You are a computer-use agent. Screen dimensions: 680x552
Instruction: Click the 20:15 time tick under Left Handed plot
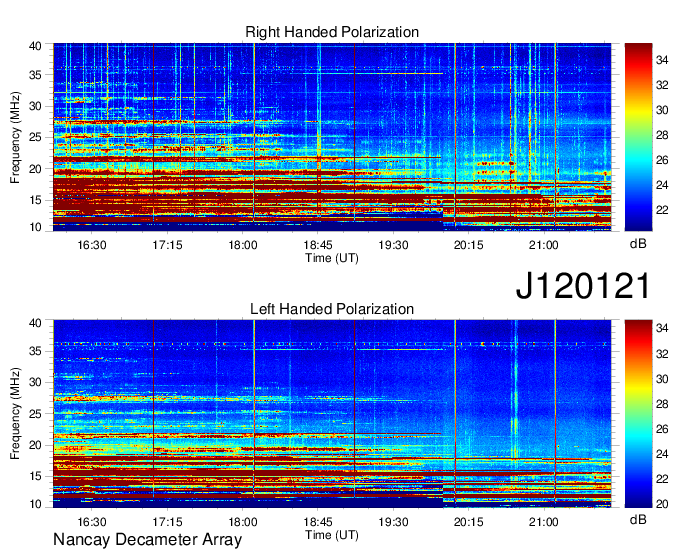(469, 522)
